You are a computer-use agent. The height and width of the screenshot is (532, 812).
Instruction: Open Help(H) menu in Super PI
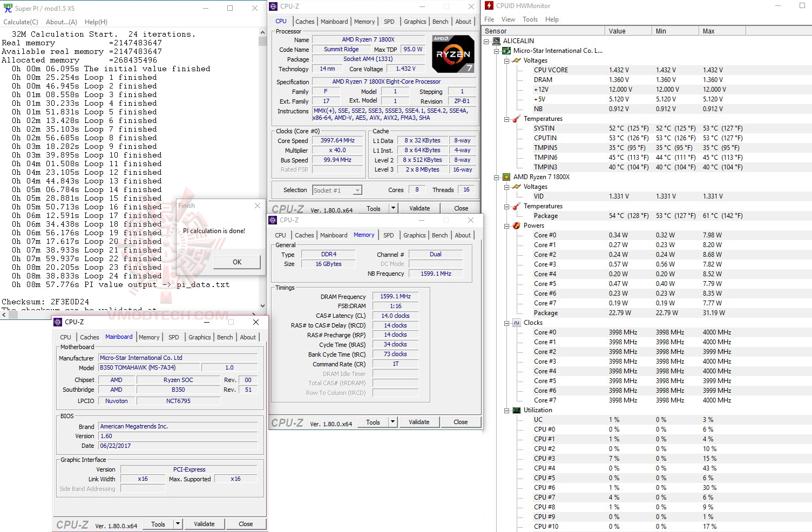96,22
